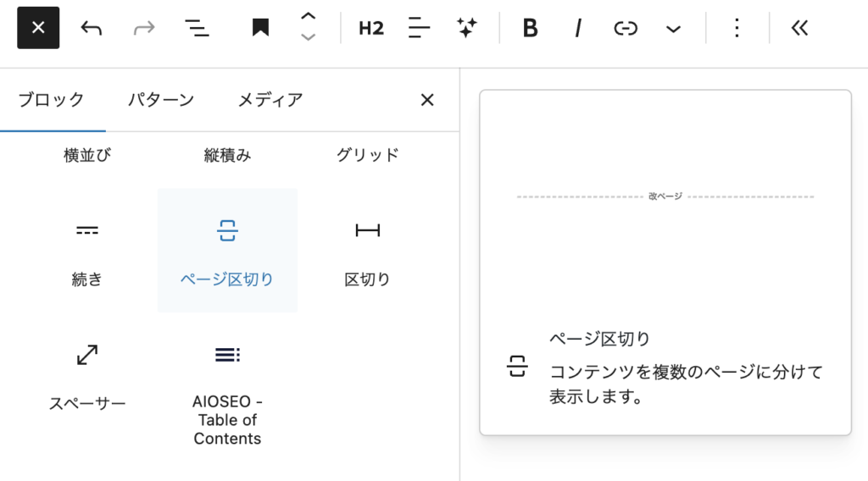Click the sparkle AI assistant icon
The height and width of the screenshot is (481, 868).
(x=467, y=28)
